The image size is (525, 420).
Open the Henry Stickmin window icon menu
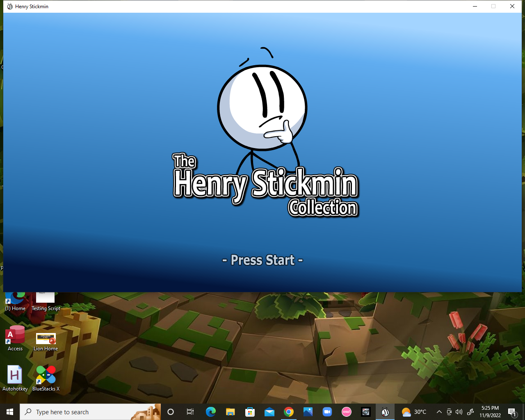[10, 7]
